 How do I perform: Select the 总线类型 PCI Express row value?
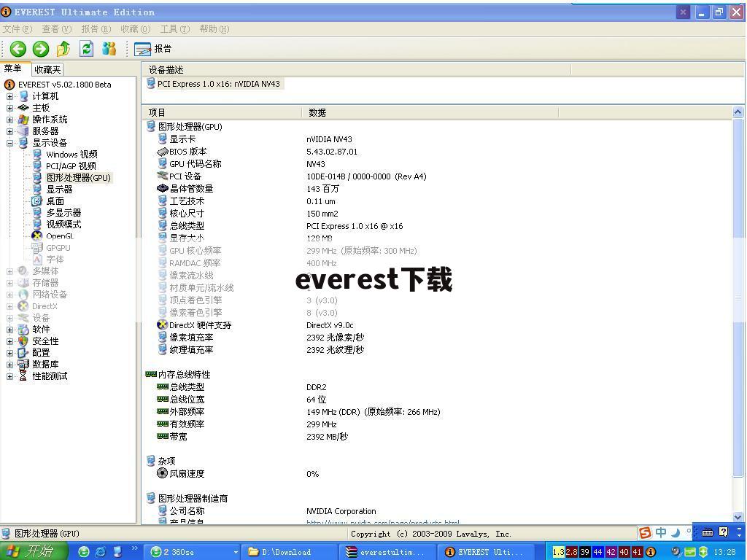(355, 226)
